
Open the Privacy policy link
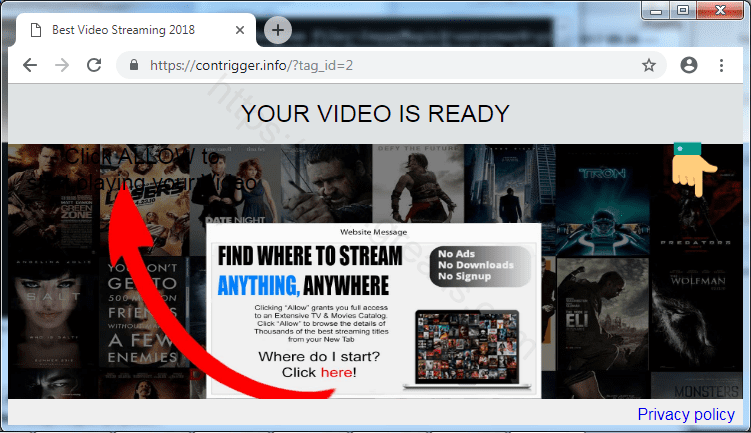[x=685, y=414]
